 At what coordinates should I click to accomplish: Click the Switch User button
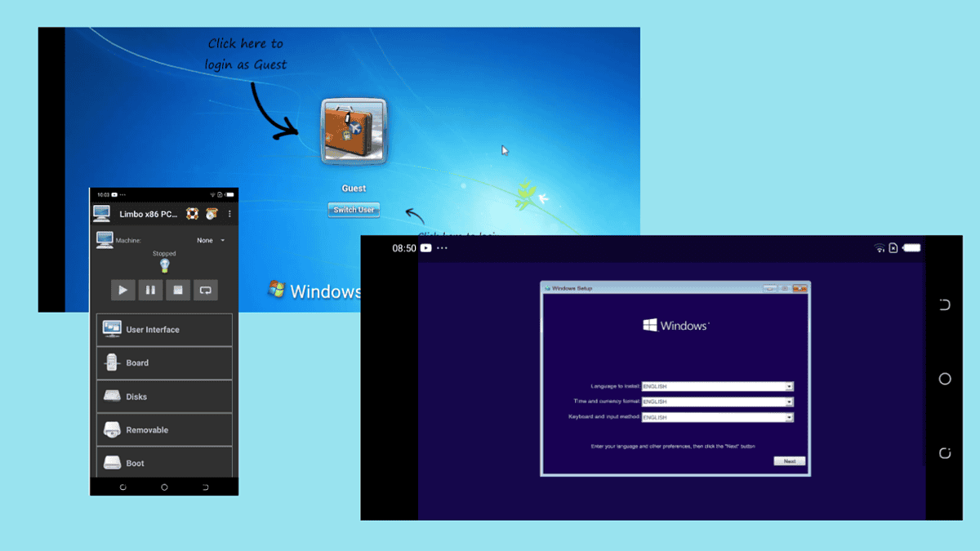click(x=354, y=210)
